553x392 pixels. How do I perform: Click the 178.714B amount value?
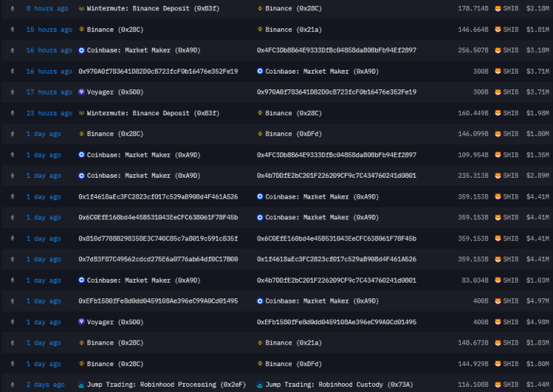[473, 8]
